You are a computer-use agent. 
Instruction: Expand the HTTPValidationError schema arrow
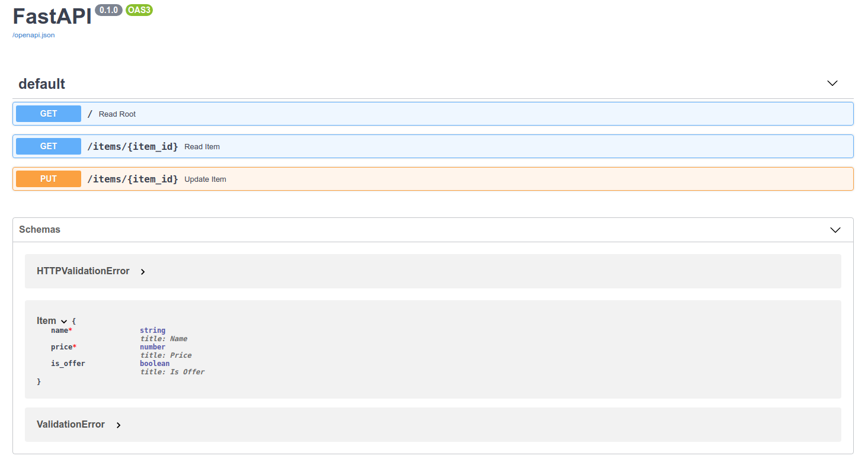coord(143,272)
